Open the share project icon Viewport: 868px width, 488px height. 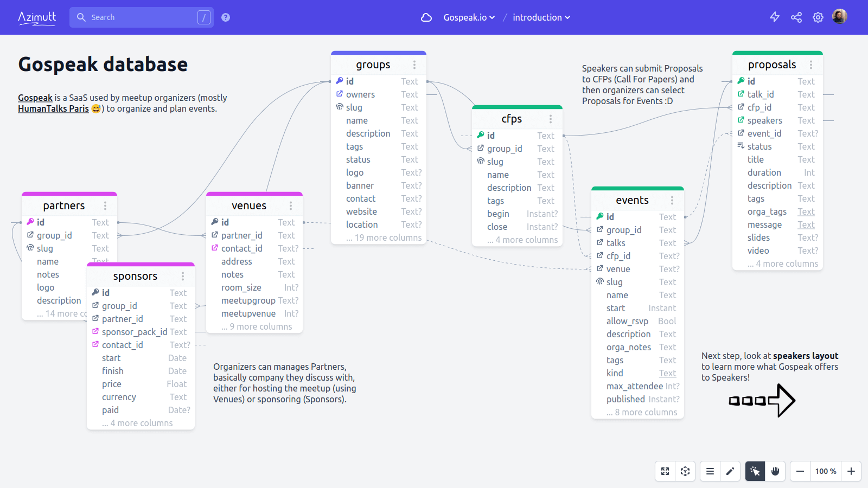[796, 17]
